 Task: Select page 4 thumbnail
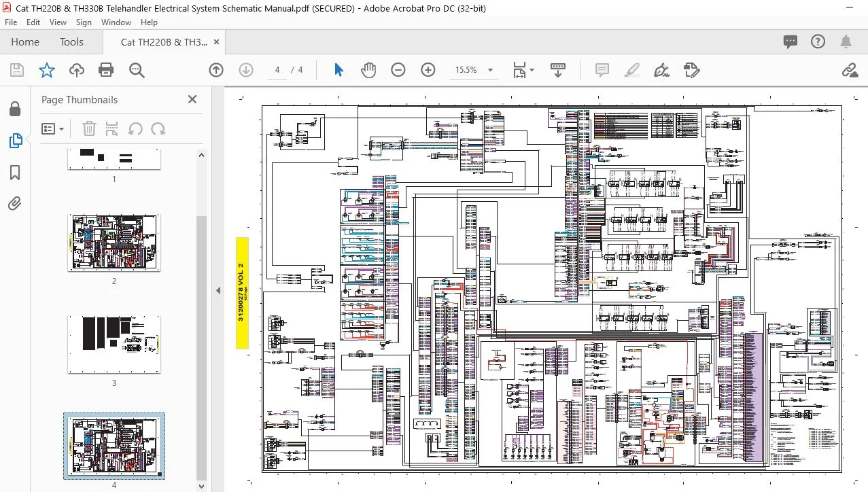(114, 446)
